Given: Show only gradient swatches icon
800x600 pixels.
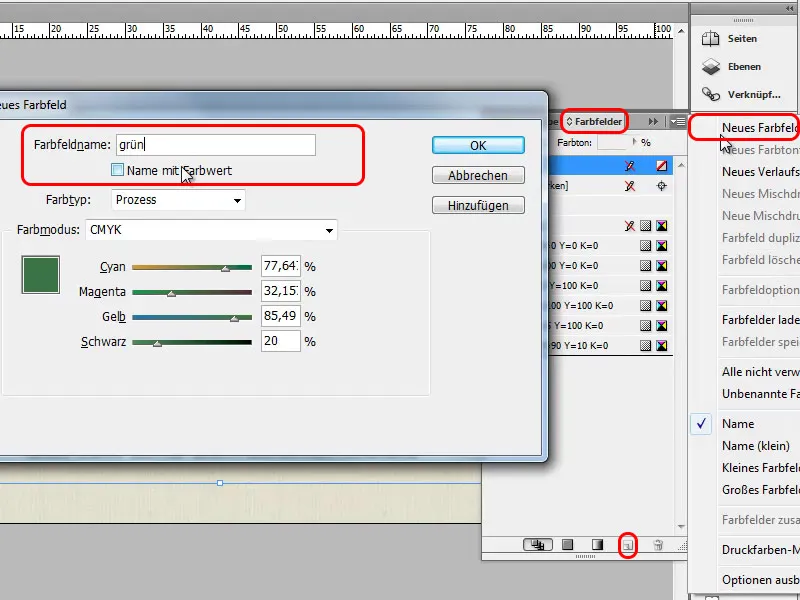Looking at the screenshot, I should coord(597,545).
